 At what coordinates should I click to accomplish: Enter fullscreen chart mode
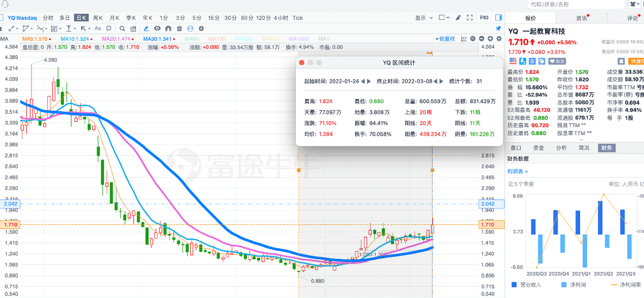470,18
